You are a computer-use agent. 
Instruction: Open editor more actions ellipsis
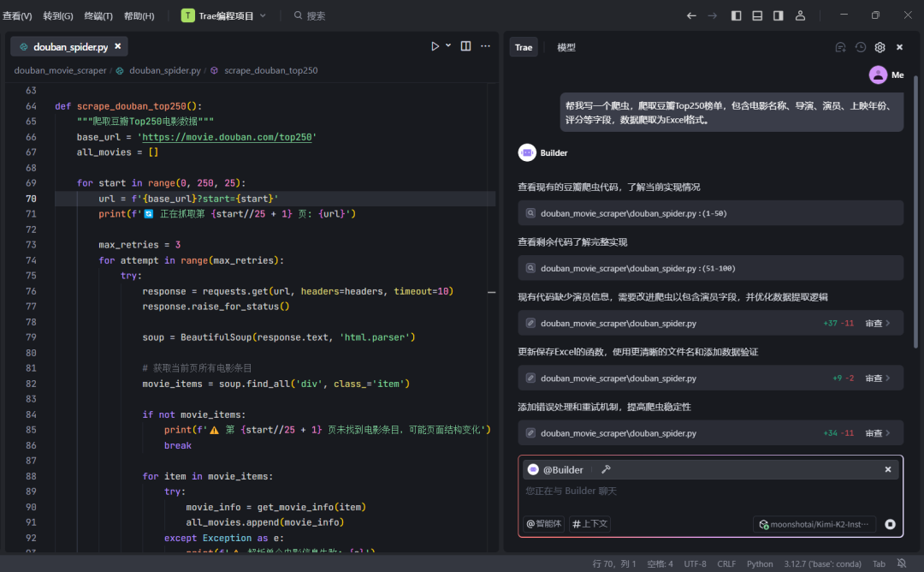485,46
